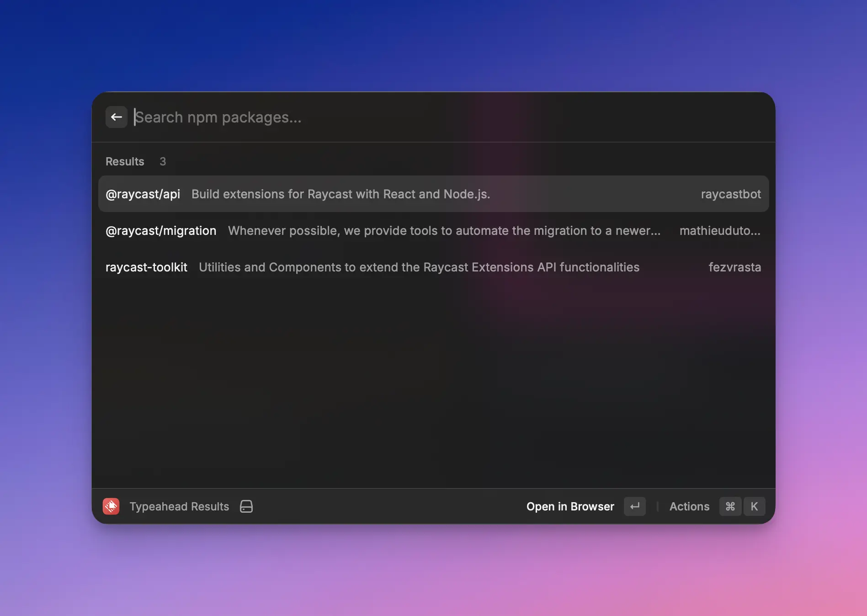Click the drive icon beside Typeahead Results
867x616 pixels.
pyautogui.click(x=246, y=506)
